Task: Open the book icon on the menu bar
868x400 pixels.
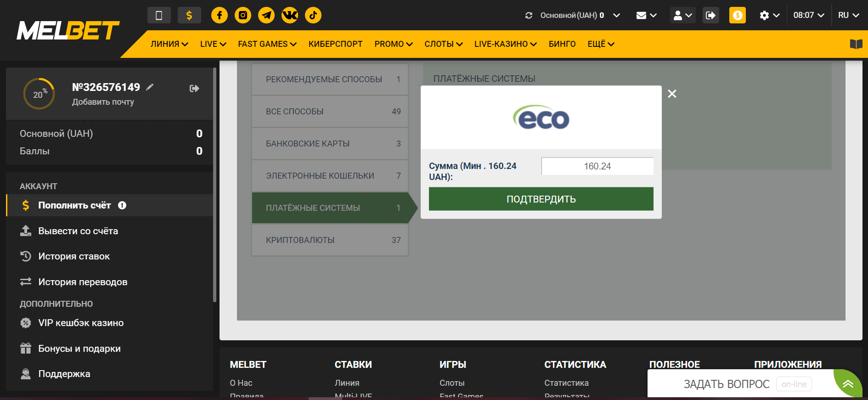Action: (856, 44)
